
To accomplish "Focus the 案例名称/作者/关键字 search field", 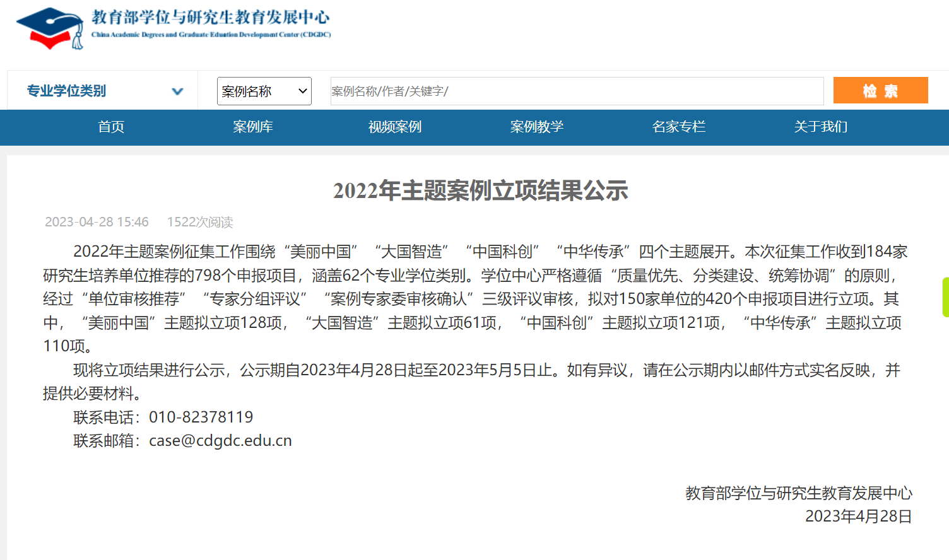I will pyautogui.click(x=576, y=91).
